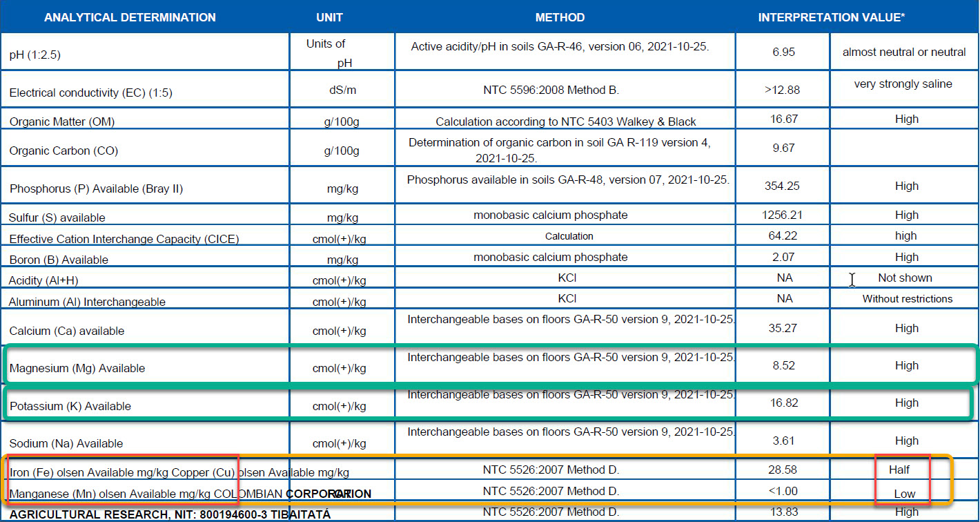Screen dimensions: 980x522
Task: Select the Sulfur (S) available label
Action: [x=57, y=217]
